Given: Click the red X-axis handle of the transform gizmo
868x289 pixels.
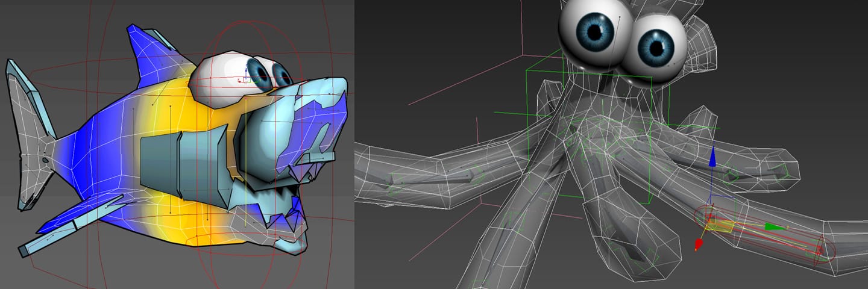Looking at the screenshot, I should click(699, 244).
